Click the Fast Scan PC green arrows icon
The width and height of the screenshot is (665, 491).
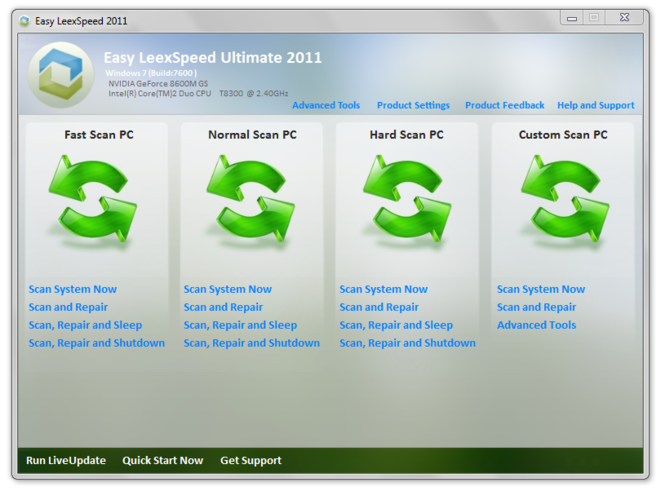(93, 199)
